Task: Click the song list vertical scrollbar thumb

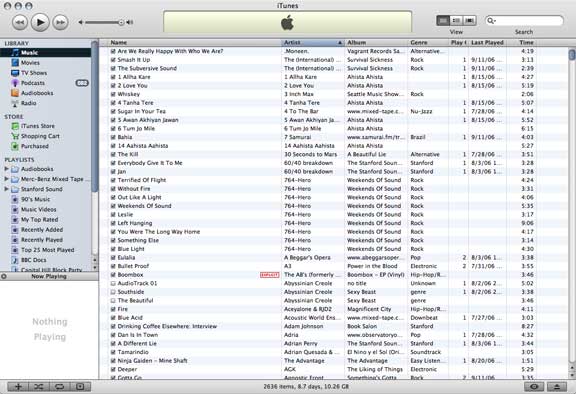Action: 572,55
